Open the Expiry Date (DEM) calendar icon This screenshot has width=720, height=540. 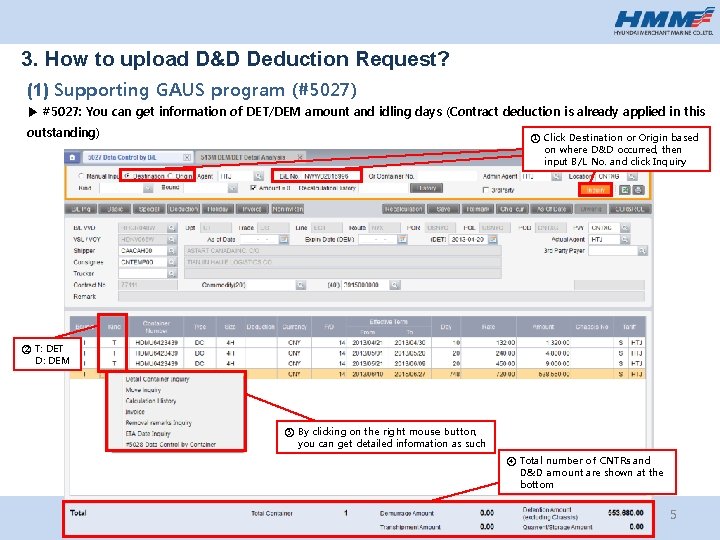[x=402, y=239]
